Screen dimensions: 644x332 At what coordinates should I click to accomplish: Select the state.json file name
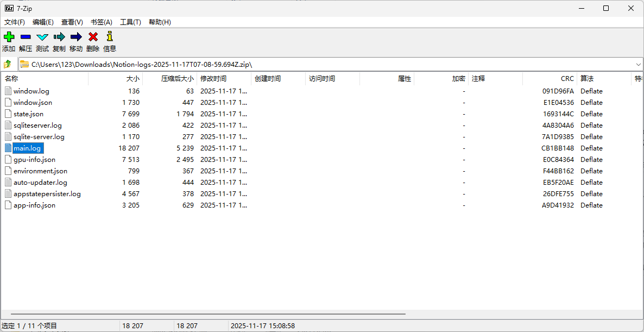tap(28, 114)
